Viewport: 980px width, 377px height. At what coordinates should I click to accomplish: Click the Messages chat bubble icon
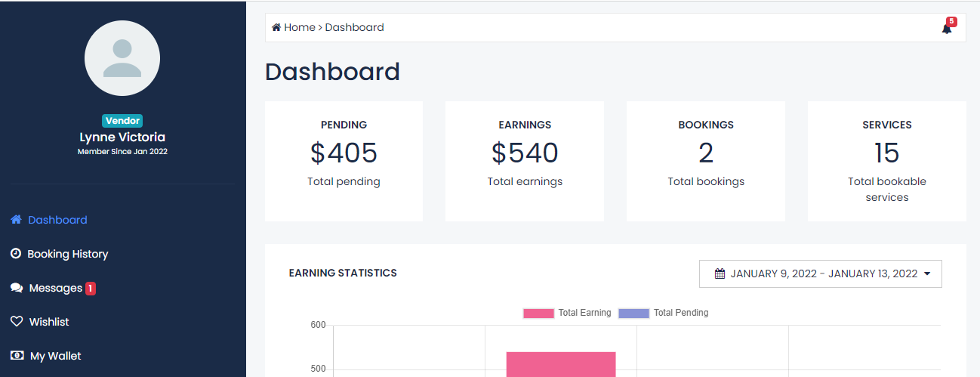tap(17, 288)
